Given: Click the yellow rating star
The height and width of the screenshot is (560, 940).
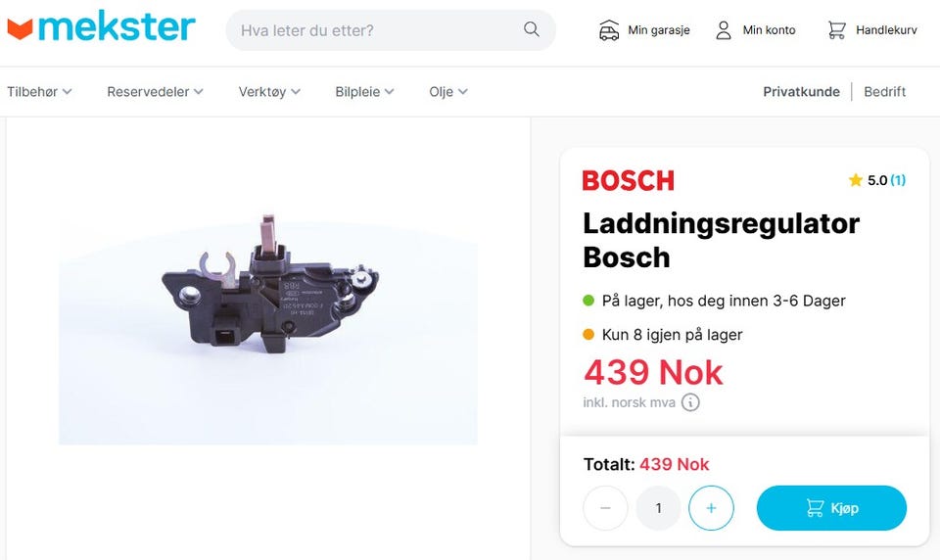Looking at the screenshot, I should coord(856,180).
